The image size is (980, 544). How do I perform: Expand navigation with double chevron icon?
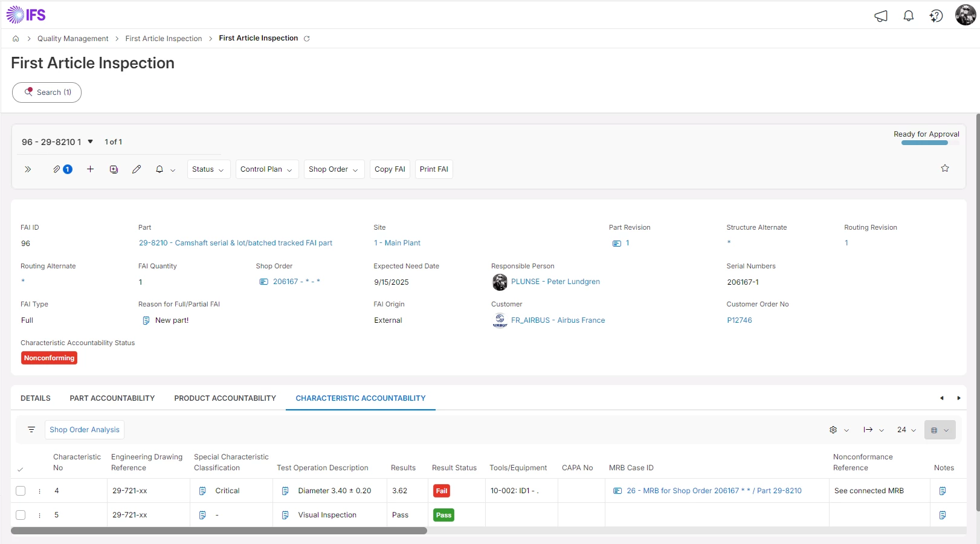coord(28,169)
